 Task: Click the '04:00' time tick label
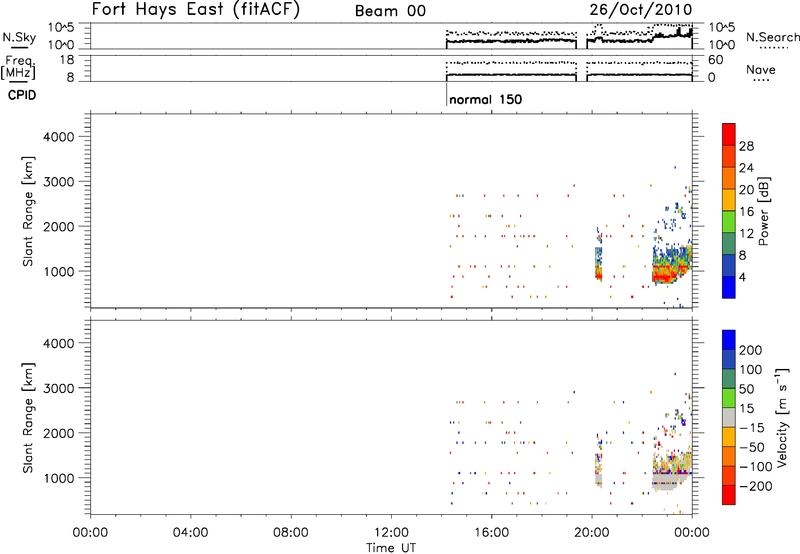(x=190, y=533)
